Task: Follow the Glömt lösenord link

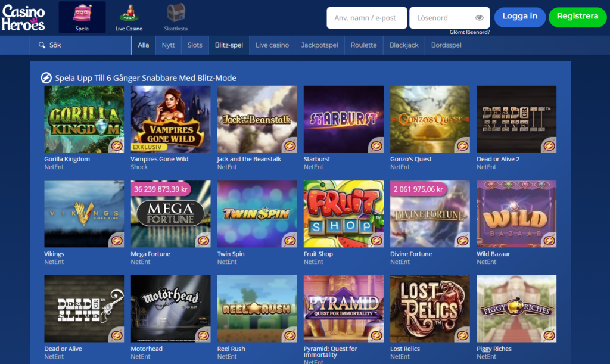Action: [469, 32]
